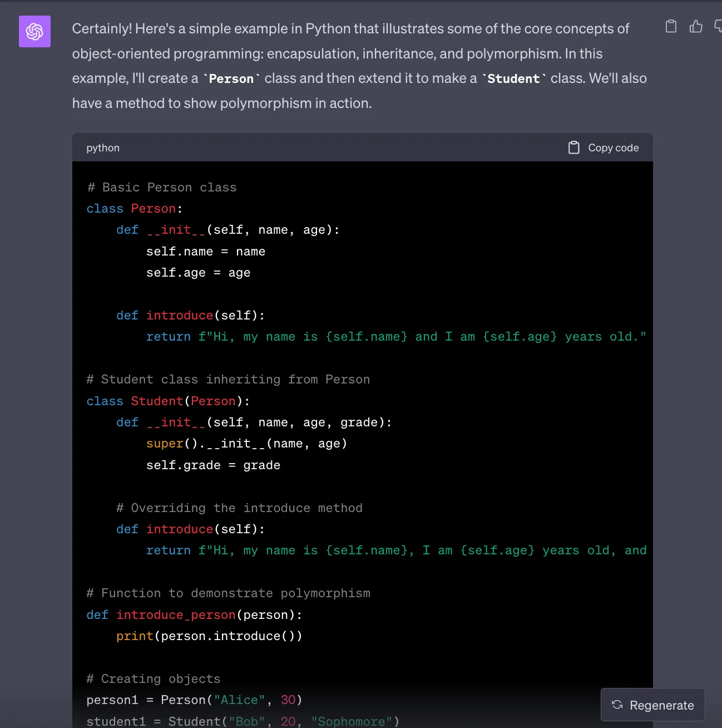
Task: Give a thumbs up to the response
Action: (x=696, y=26)
